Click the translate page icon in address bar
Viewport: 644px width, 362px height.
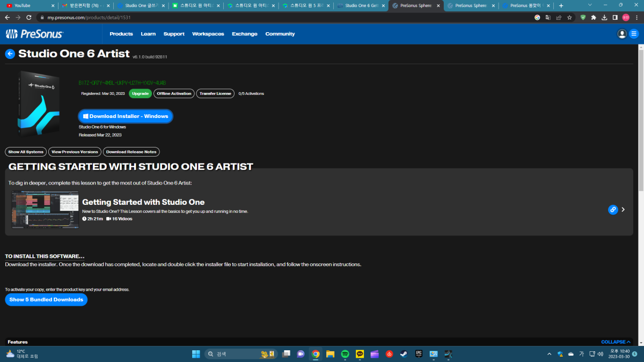coord(548,17)
